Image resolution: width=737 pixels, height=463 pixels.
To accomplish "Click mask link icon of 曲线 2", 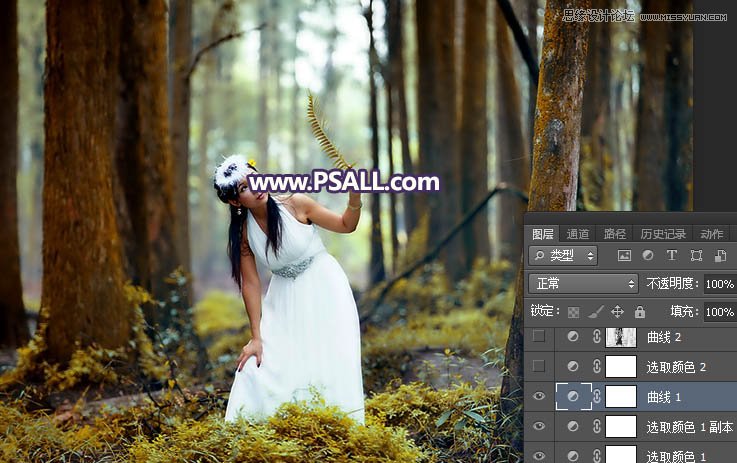I will point(596,337).
